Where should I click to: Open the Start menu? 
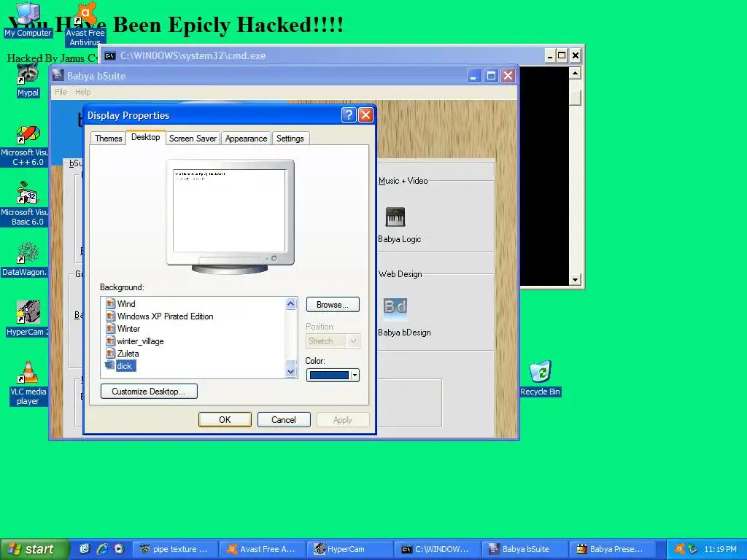click(x=34, y=549)
